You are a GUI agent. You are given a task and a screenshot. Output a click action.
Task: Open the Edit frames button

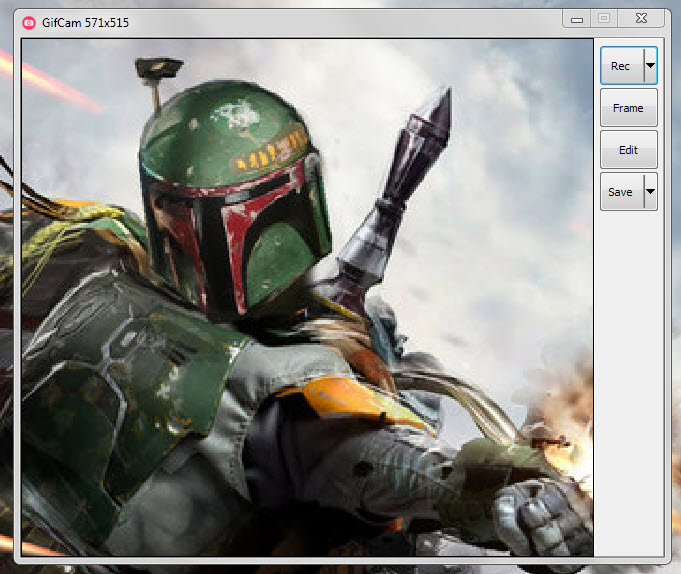point(628,150)
